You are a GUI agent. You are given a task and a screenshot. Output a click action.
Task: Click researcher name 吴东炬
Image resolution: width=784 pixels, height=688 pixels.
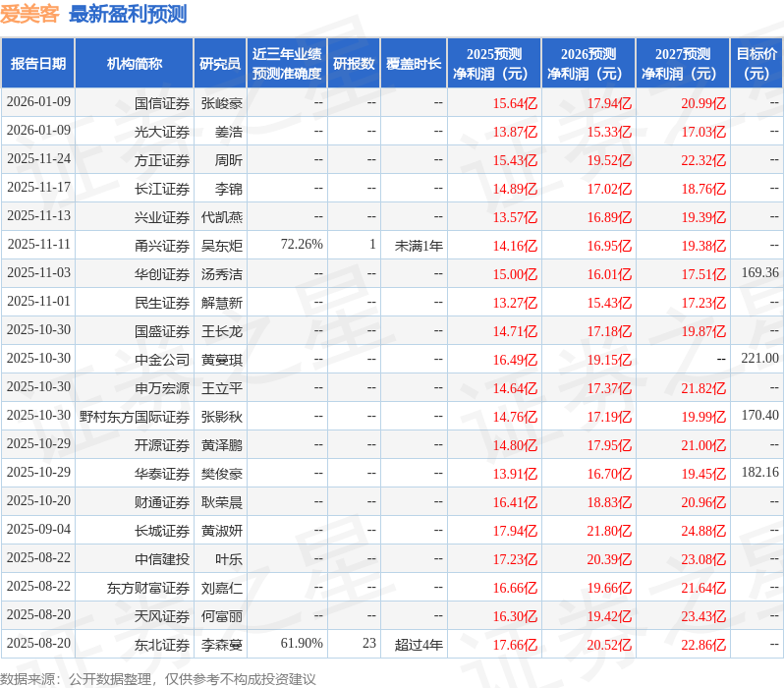click(222, 246)
